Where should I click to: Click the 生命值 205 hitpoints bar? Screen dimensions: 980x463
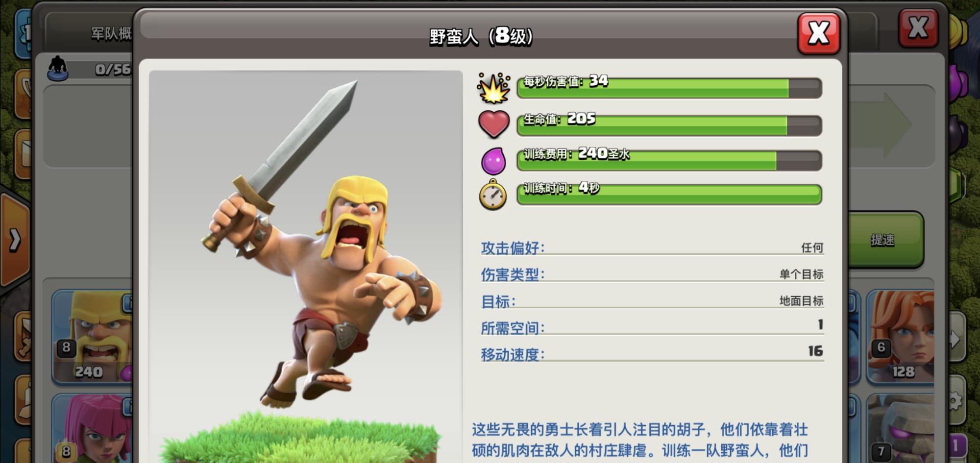click(x=669, y=125)
